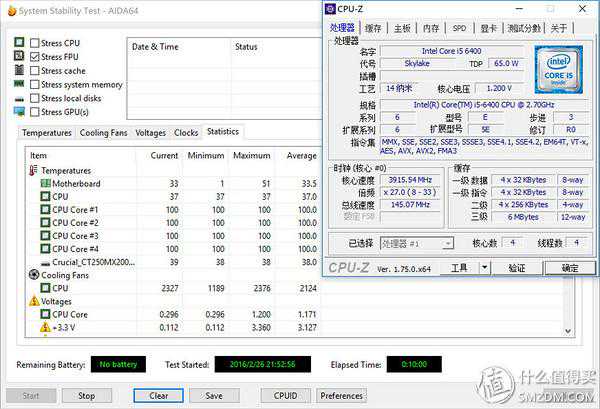Viewport: 600px width, 409px height.
Task: Switch to the 内存 tab in CPU-Z
Action: coord(430,28)
